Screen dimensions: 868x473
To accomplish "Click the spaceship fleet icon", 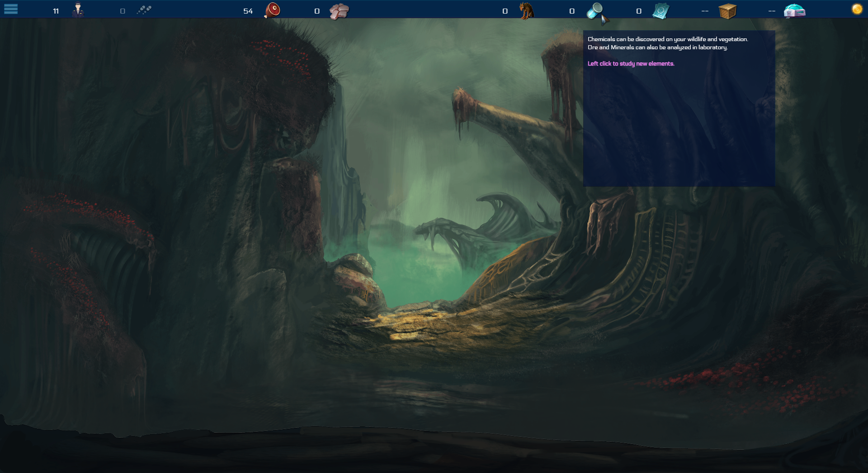I will [x=144, y=9].
